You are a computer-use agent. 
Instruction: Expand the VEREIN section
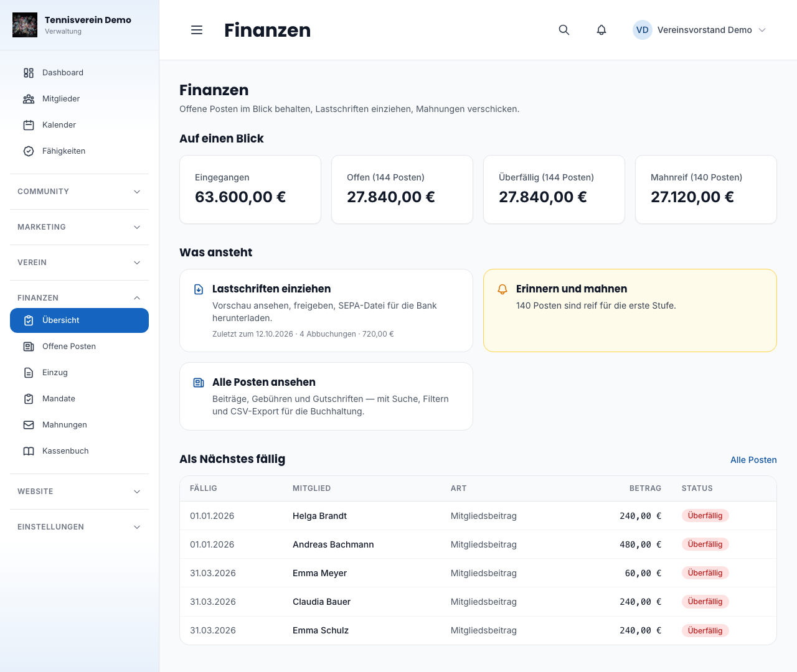pyautogui.click(x=79, y=263)
